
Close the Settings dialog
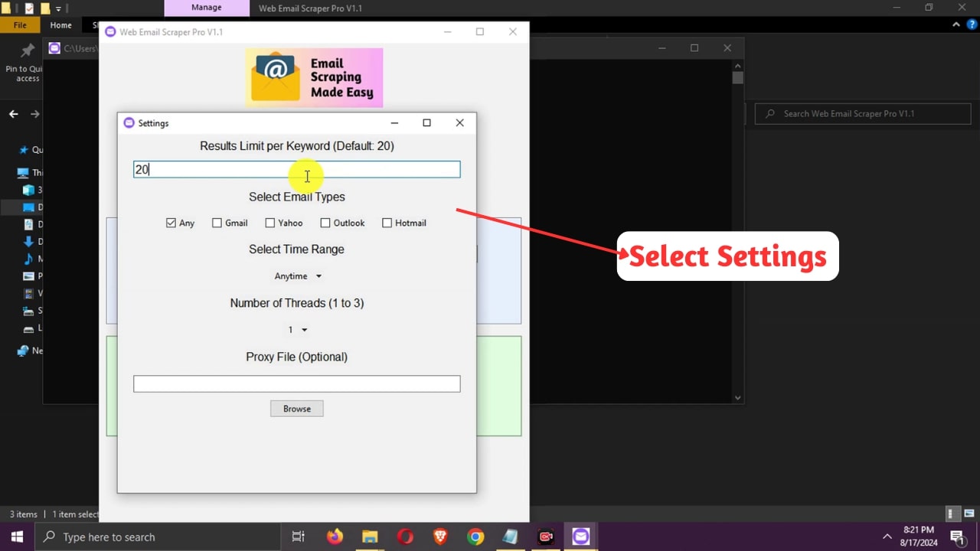pyautogui.click(x=459, y=122)
